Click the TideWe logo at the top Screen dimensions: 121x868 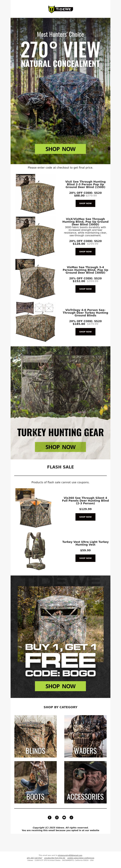pyautogui.click(x=60, y=9)
